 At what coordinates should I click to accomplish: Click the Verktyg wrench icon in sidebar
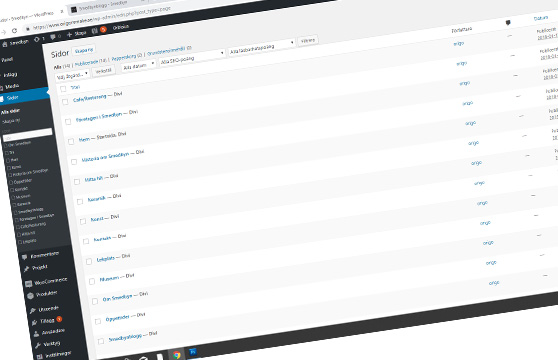tap(38, 345)
